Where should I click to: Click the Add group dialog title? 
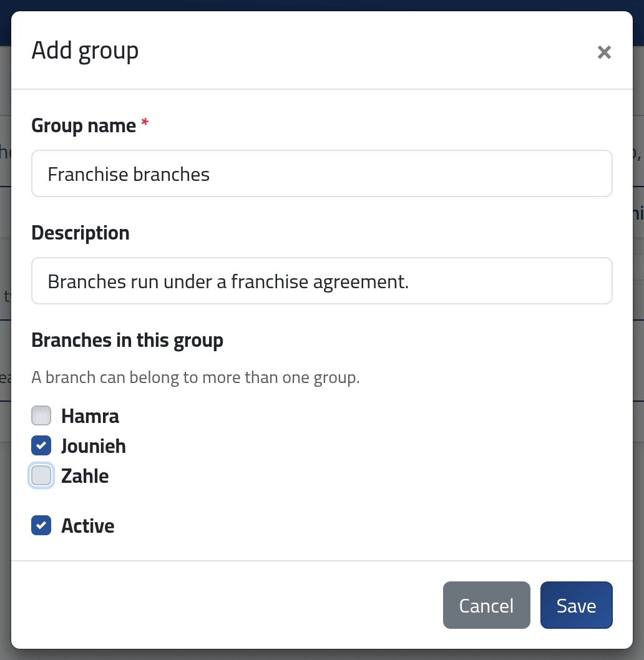(85, 51)
